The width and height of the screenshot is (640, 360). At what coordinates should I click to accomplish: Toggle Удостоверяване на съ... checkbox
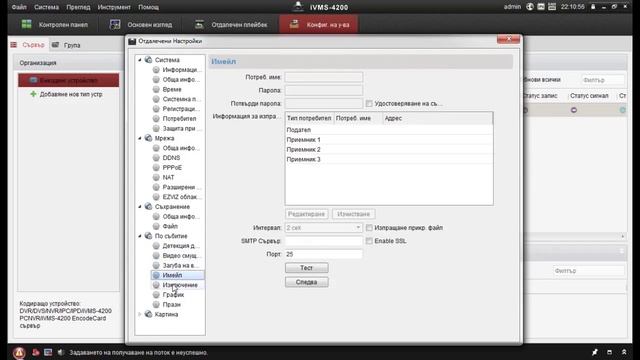point(369,104)
